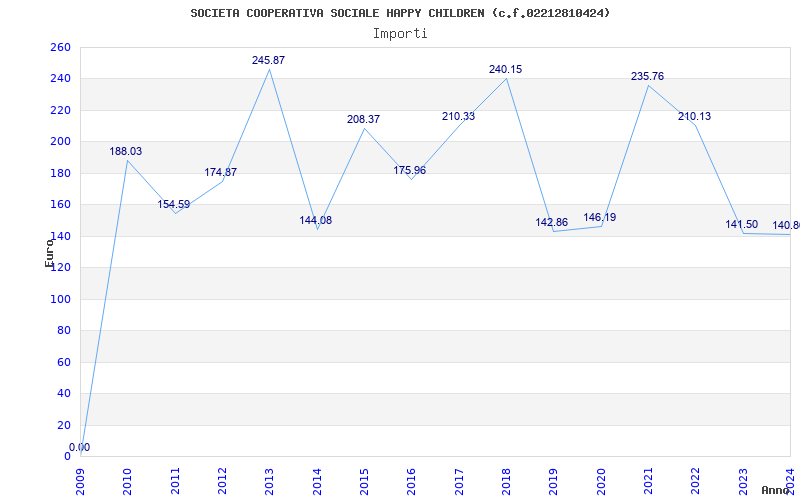Image resolution: width=800 pixels, height=500 pixels.
Task: Select the 188.03 value label for 2010
Action: (x=126, y=152)
